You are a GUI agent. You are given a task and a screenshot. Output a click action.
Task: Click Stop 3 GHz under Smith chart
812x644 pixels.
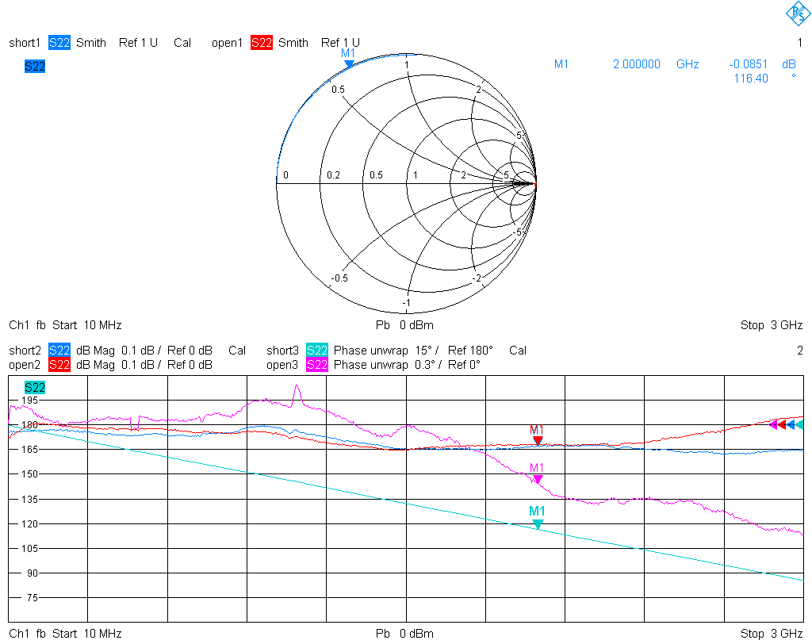coord(771,325)
